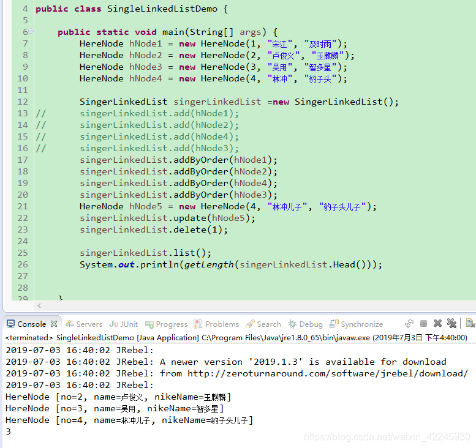Switch to the Servers tab
476x448 pixels.
[84, 324]
